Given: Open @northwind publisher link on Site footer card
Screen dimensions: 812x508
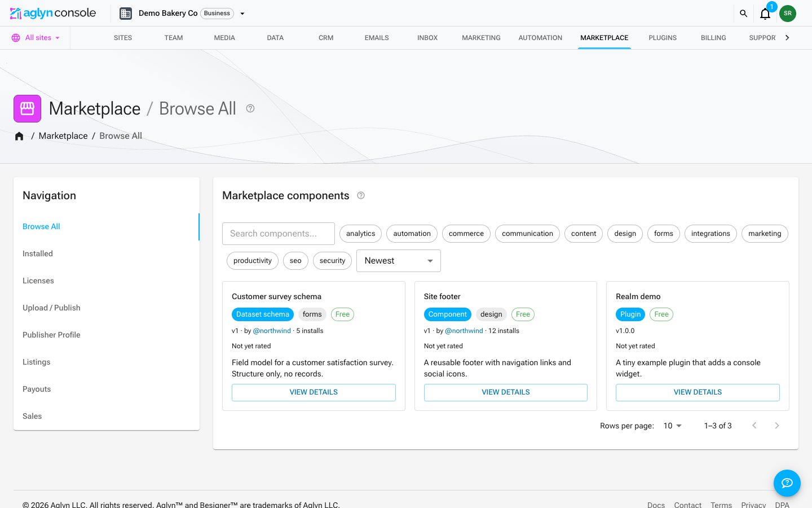Looking at the screenshot, I should click(x=464, y=331).
